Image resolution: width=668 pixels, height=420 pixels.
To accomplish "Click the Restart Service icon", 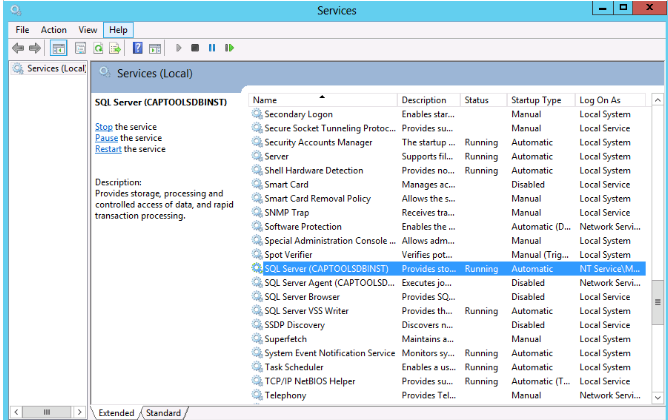I will pos(229,48).
